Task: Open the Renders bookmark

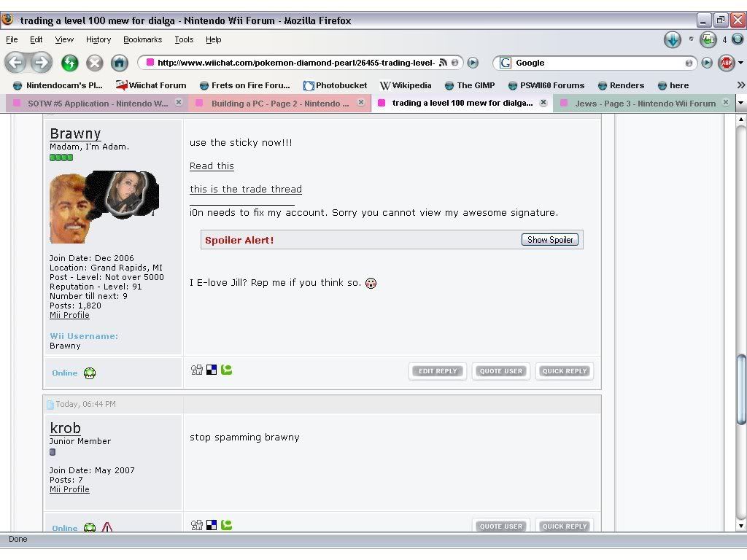Action: coord(621,85)
